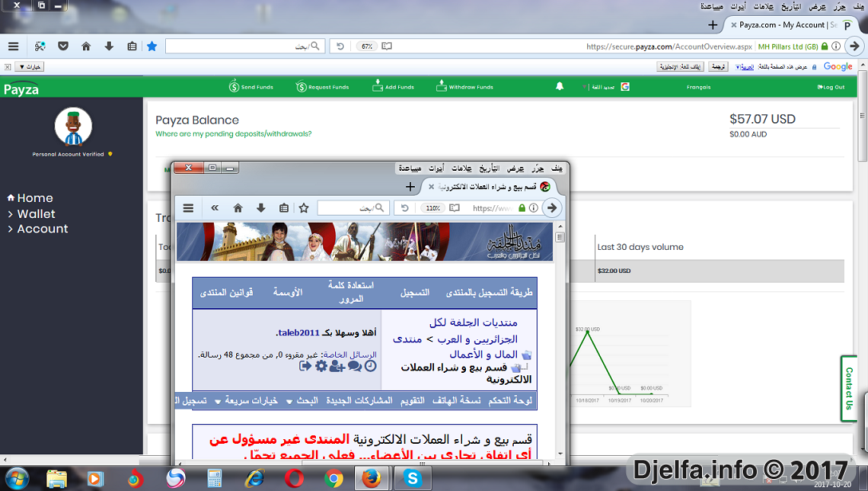The height and width of the screenshot is (491, 868).
Task: Click home icon in forum window toolbar
Action: tap(238, 208)
